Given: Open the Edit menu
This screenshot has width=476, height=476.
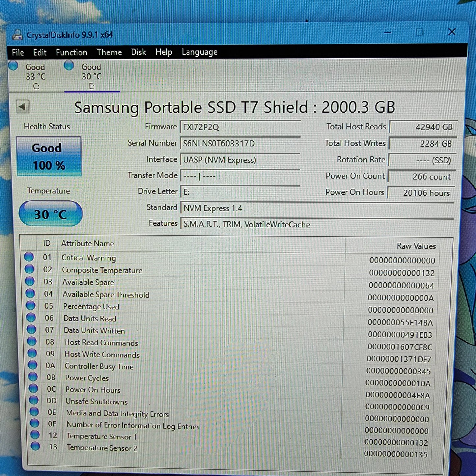Looking at the screenshot, I should (40, 52).
